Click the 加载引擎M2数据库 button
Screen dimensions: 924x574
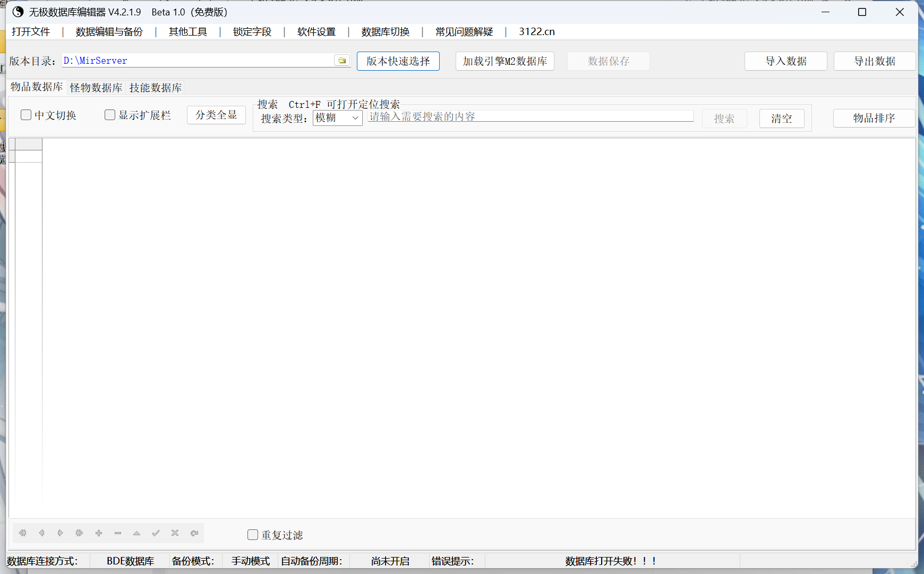pos(504,61)
